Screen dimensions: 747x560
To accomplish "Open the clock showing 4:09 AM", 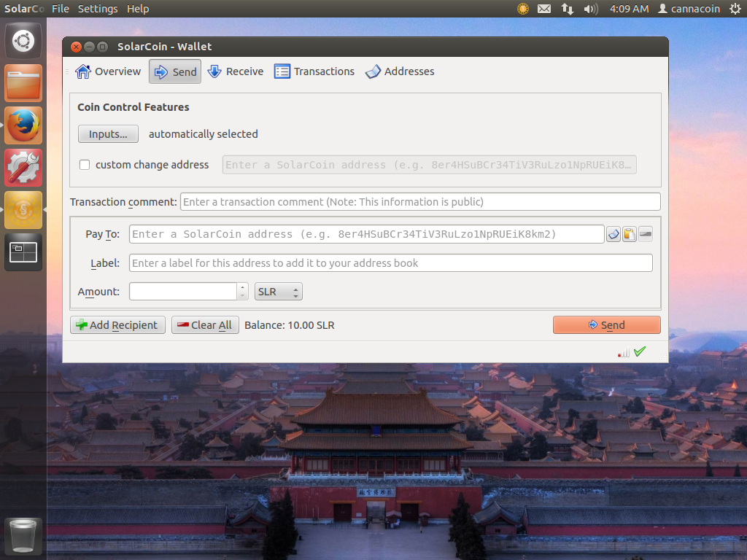I will pyautogui.click(x=629, y=9).
